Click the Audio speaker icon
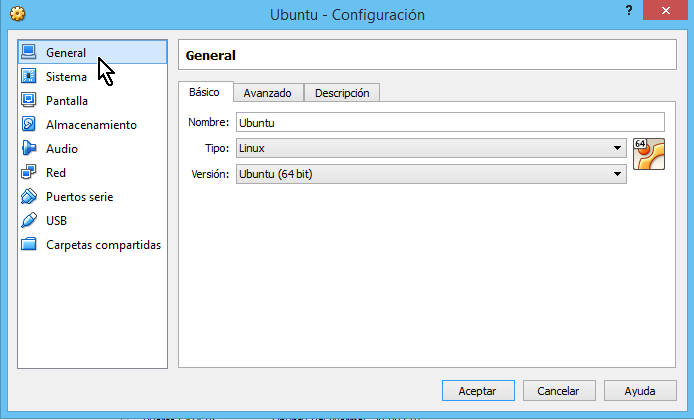The height and width of the screenshot is (420, 694). [x=29, y=148]
